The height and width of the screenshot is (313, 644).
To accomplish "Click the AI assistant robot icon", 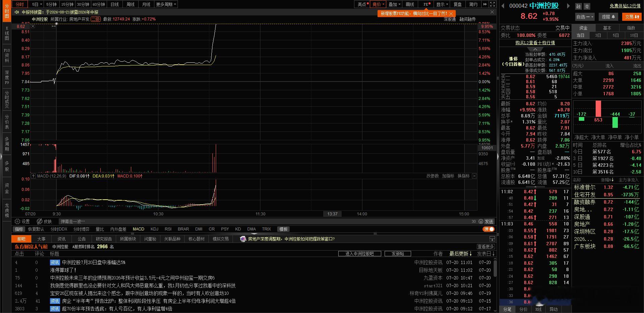I will tap(243, 239).
